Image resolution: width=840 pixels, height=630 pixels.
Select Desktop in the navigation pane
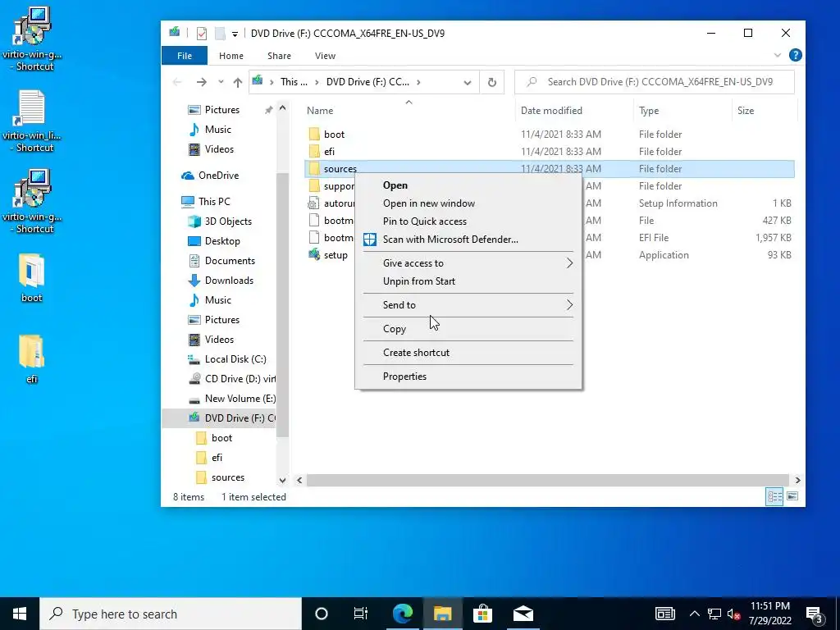point(221,242)
